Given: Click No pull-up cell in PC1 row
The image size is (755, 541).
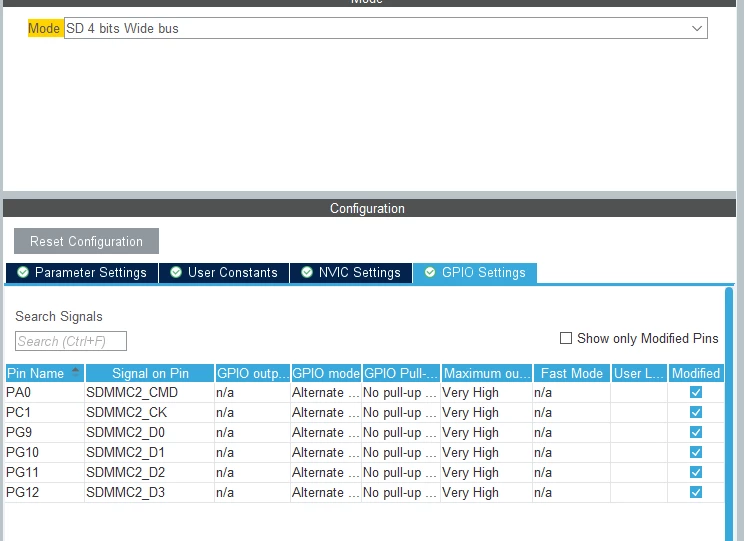Looking at the screenshot, I should pyautogui.click(x=401, y=412).
